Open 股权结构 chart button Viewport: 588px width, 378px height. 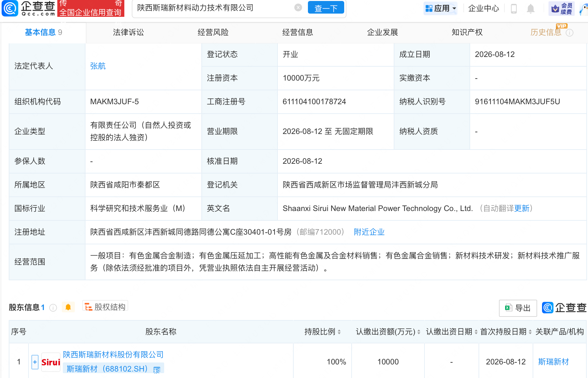point(105,307)
